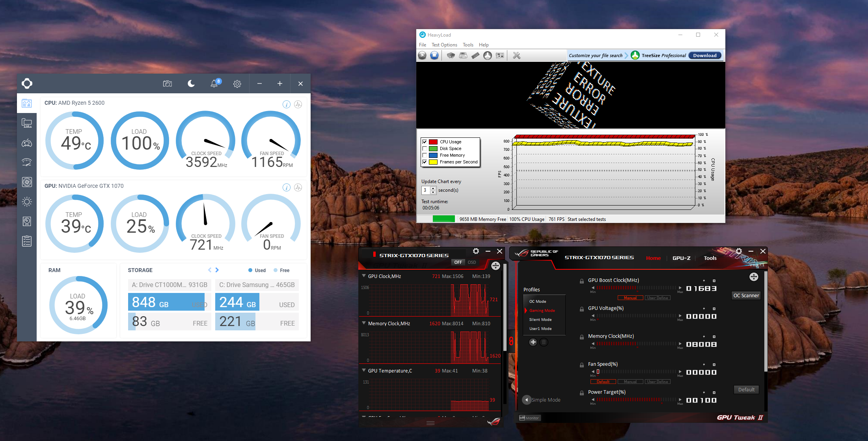Select the Silent Mode profile

540,320
